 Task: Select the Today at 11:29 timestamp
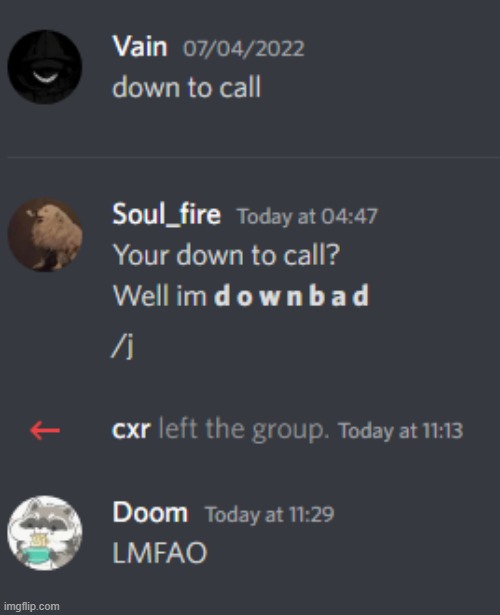point(270,515)
